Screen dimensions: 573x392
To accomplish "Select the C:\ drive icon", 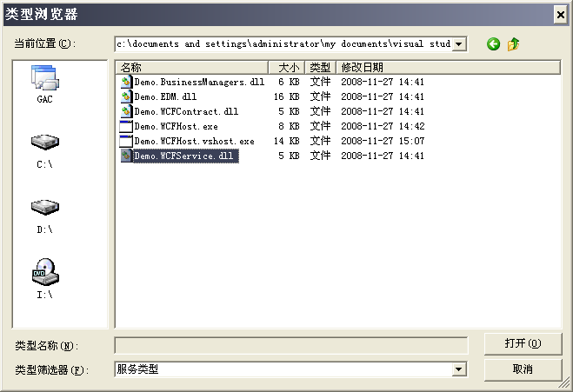I will coord(44,143).
